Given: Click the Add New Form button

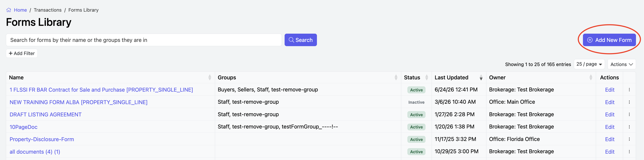Looking at the screenshot, I should click(609, 40).
